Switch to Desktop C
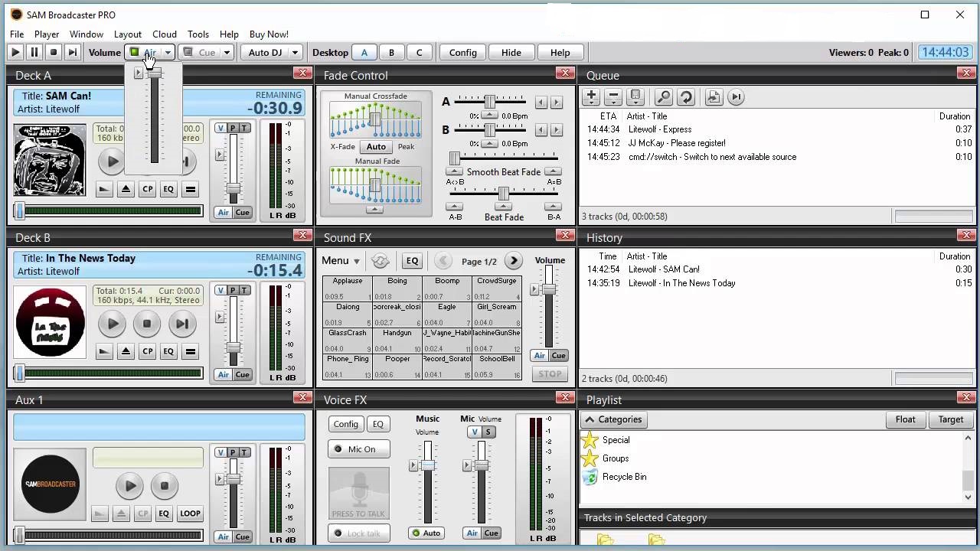Image resolution: width=980 pixels, height=551 pixels. [x=419, y=52]
